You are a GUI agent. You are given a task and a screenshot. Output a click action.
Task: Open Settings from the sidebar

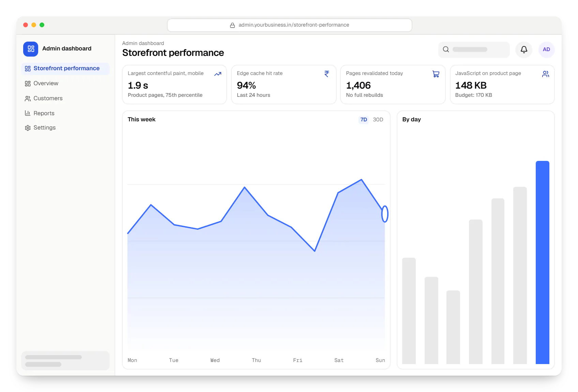(65, 128)
